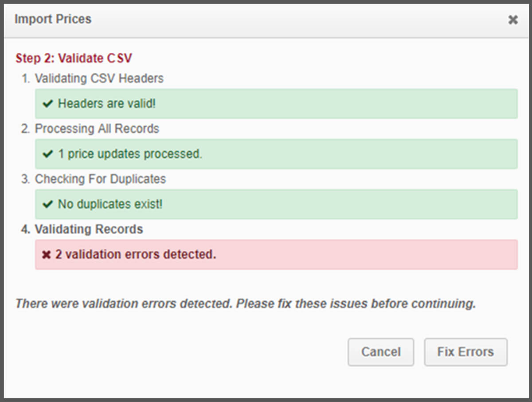Select the Validating CSV Headers list item
This screenshot has height=402, width=532.
99,79
